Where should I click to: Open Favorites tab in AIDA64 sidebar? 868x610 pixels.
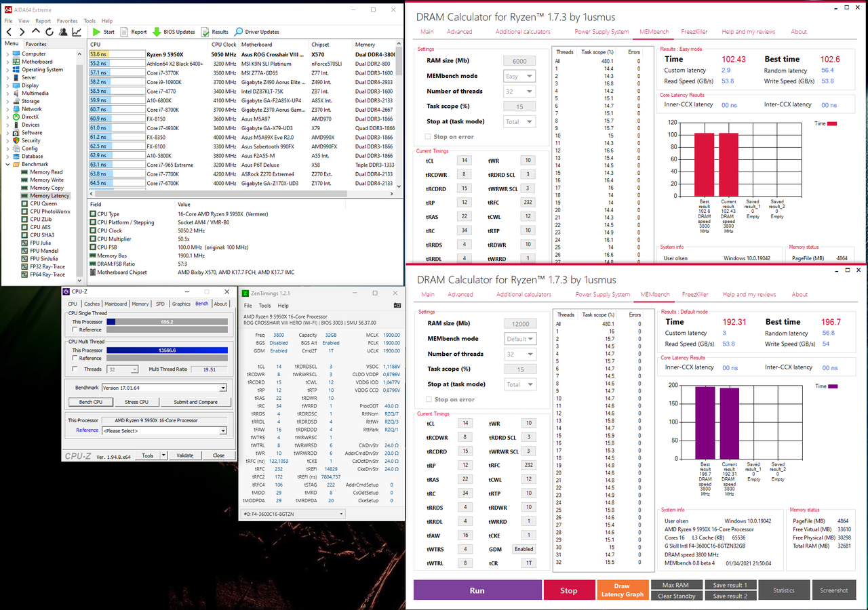point(36,44)
